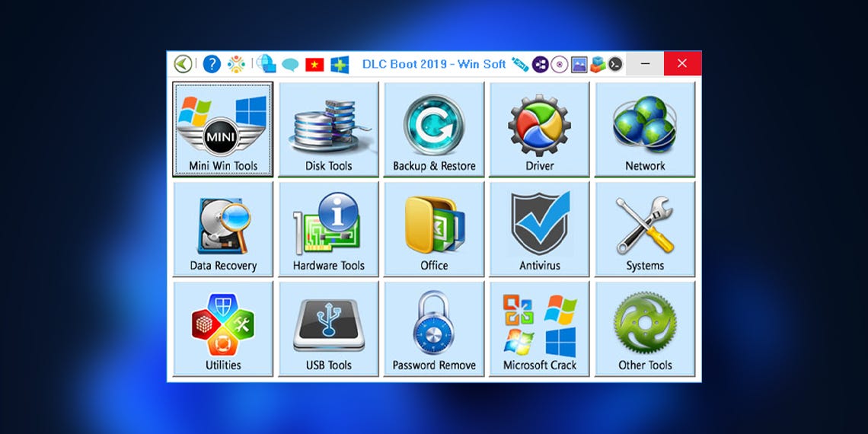The width and height of the screenshot is (868, 434).
Task: Click the Windows logo with plus icon
Action: [x=340, y=65]
